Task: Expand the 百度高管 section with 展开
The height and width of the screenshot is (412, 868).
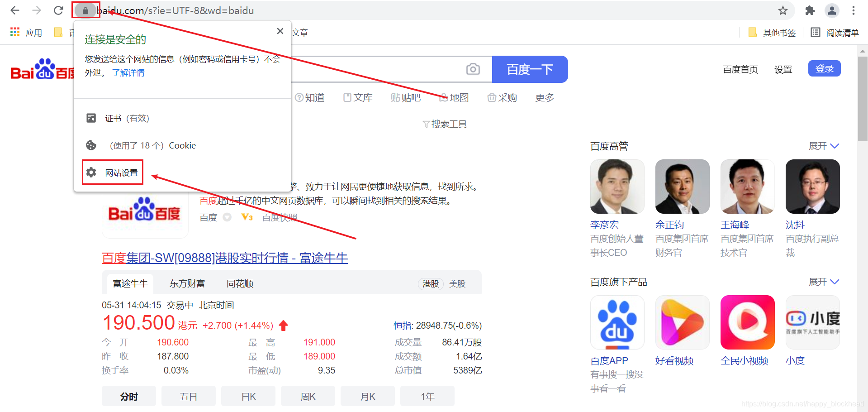Action: coord(824,146)
